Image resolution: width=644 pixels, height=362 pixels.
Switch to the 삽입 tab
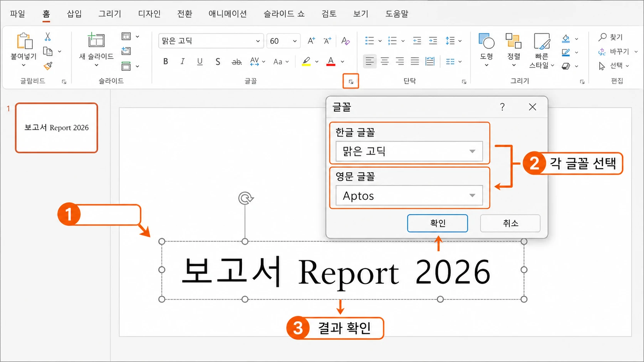pyautogui.click(x=74, y=14)
